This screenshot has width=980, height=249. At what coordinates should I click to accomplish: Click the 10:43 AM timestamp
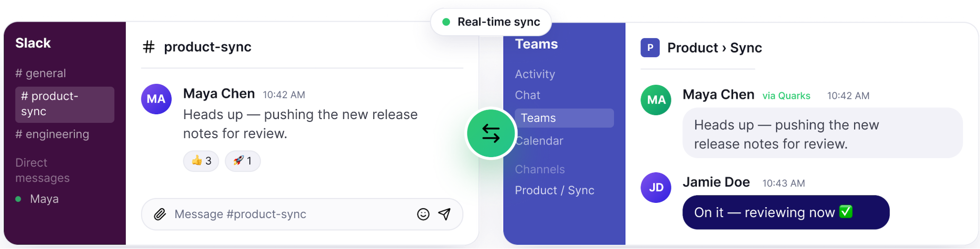[x=784, y=183]
